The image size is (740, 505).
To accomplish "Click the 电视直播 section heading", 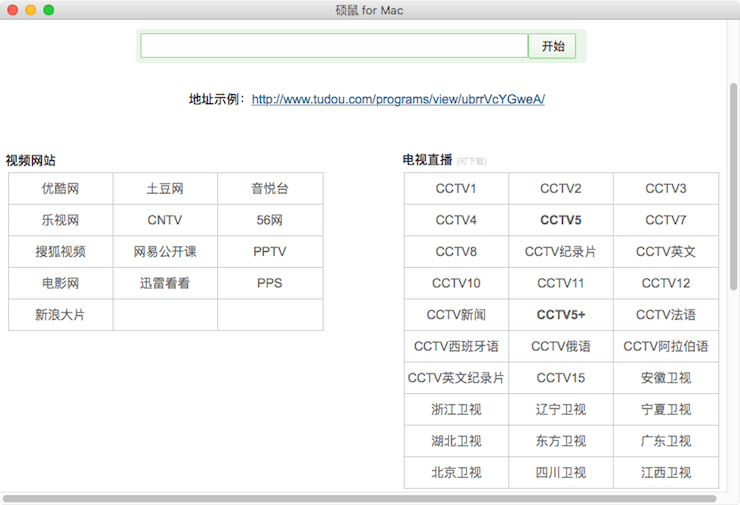I will point(427,160).
